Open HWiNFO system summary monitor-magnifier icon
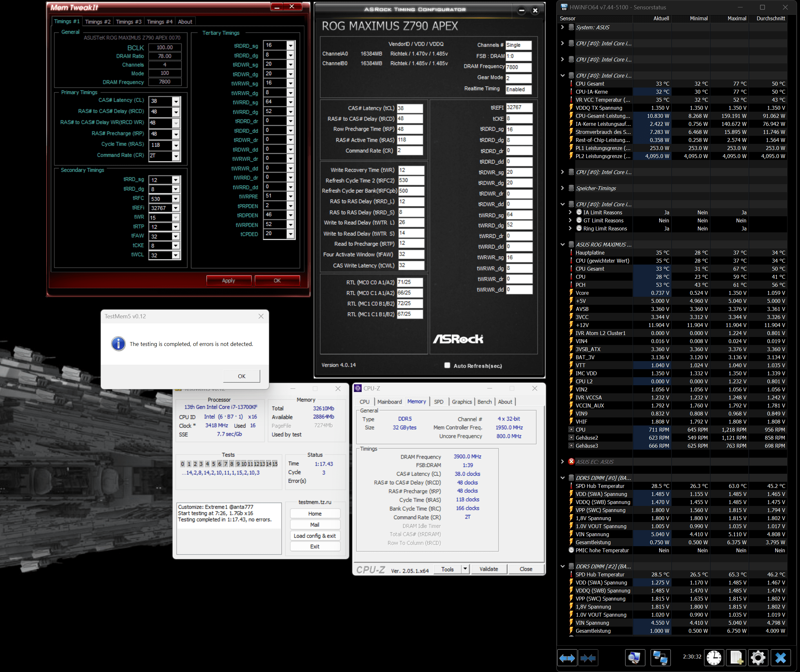The width and height of the screenshot is (800, 672). pyautogui.click(x=634, y=658)
